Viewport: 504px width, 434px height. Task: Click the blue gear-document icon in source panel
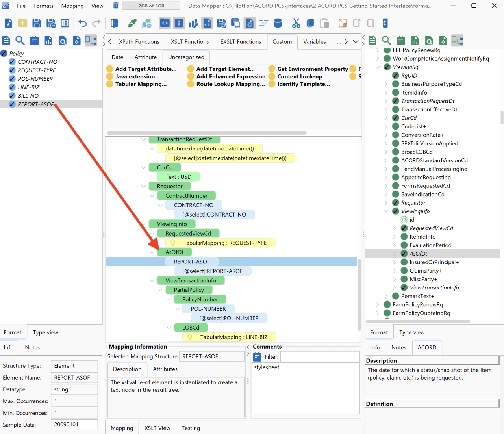click(x=77, y=40)
